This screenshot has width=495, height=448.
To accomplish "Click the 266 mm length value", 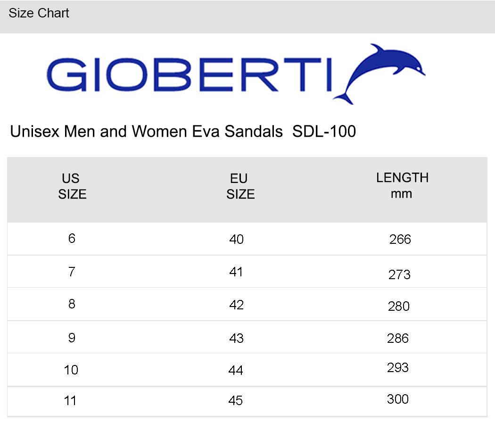I will (x=400, y=239).
